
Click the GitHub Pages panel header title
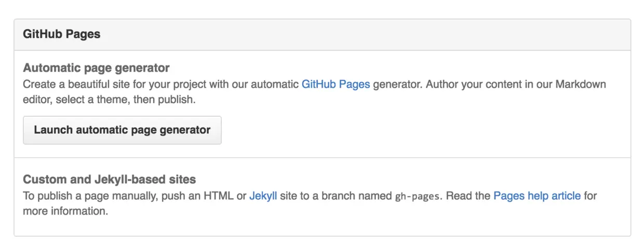pyautogui.click(x=62, y=35)
